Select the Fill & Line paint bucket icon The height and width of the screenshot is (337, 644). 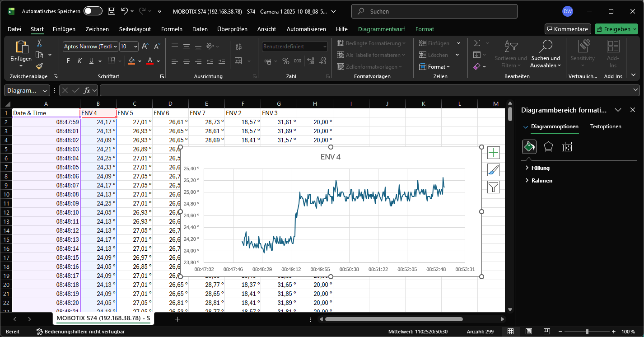(529, 146)
